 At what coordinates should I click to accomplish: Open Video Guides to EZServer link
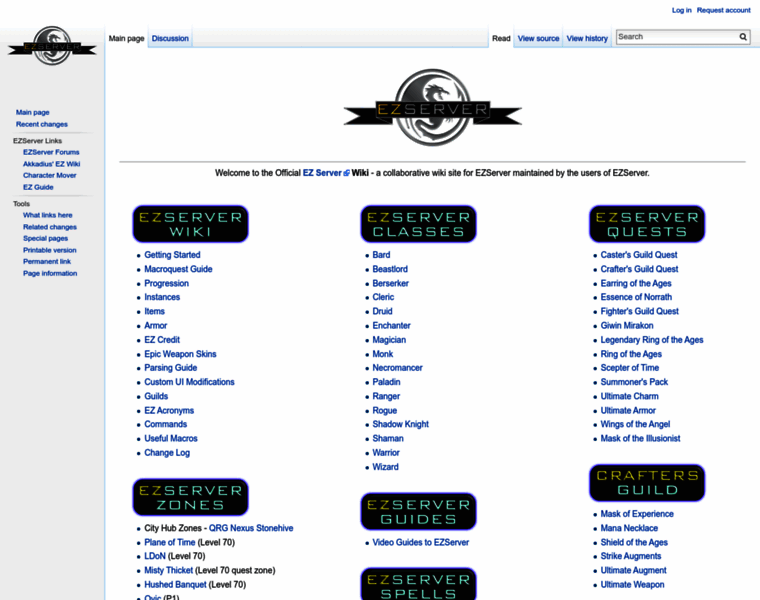coord(420,542)
